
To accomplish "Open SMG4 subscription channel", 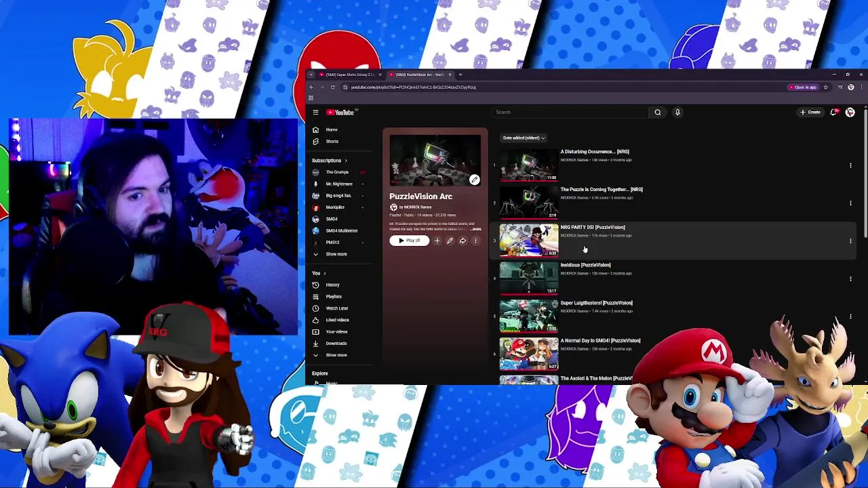I will pyautogui.click(x=339, y=219).
